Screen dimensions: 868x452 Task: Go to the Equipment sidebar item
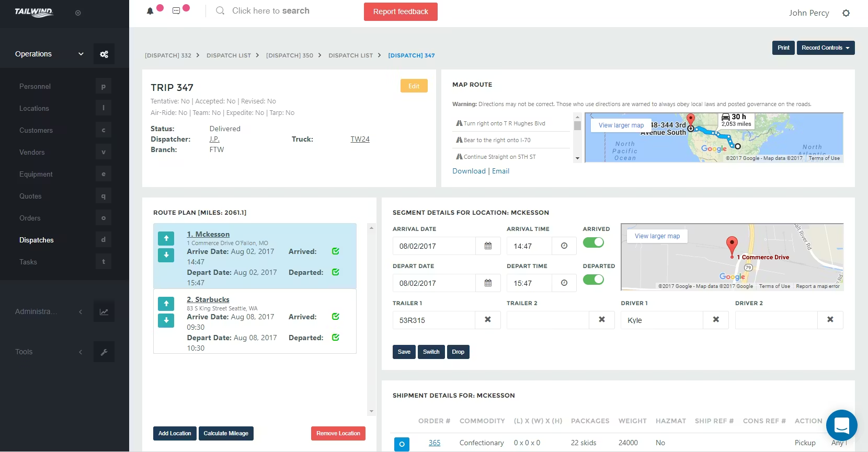pyautogui.click(x=36, y=174)
